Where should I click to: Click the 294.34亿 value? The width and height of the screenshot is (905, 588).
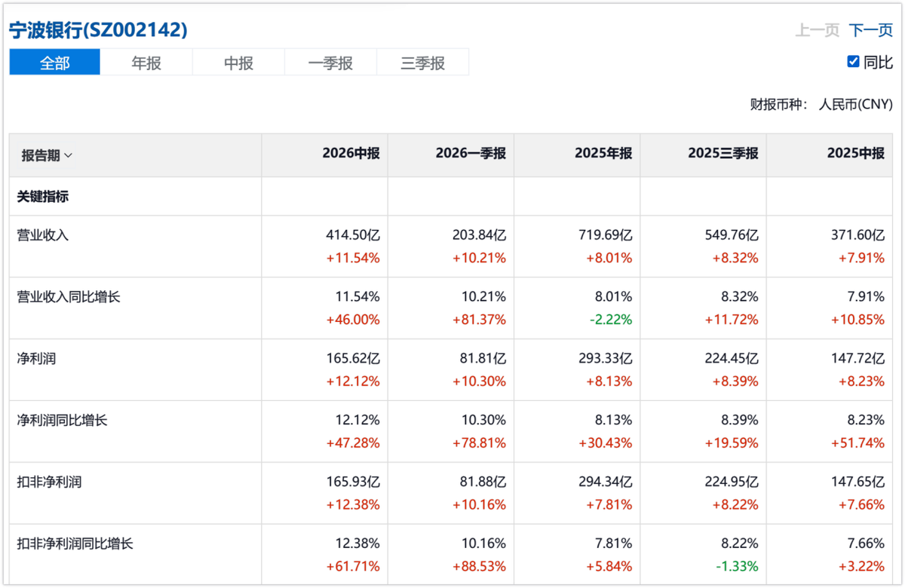606,482
